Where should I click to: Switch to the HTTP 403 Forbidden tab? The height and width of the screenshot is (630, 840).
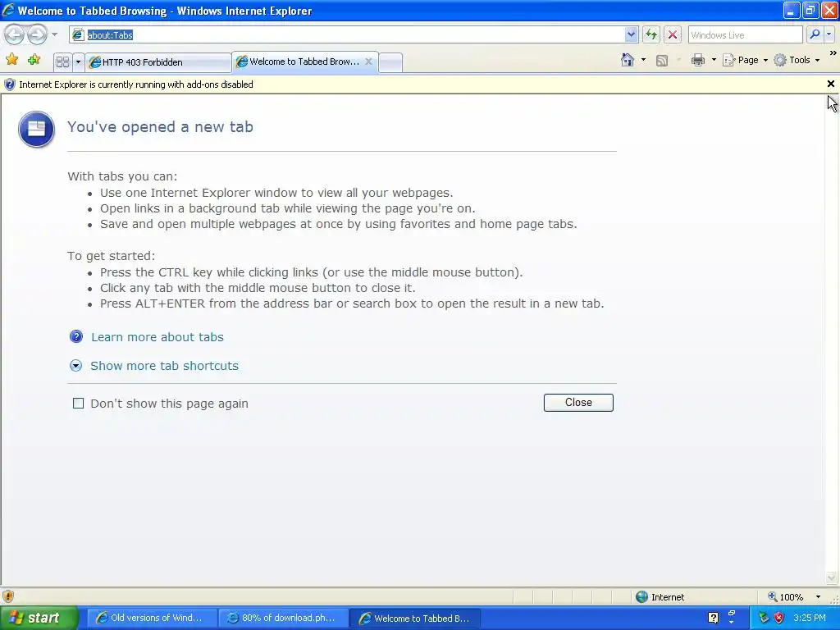pos(158,62)
